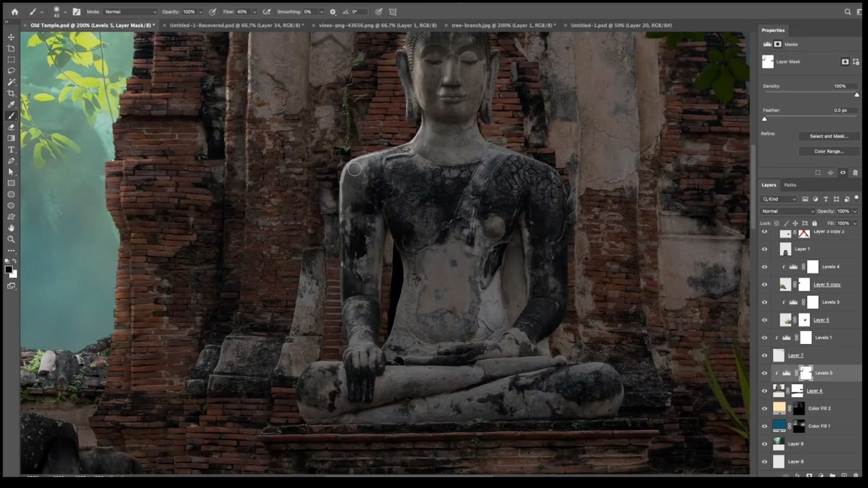Open the Smoothing dropdown arrow
Image resolution: width=868 pixels, height=488 pixels.
pyautogui.click(x=321, y=12)
